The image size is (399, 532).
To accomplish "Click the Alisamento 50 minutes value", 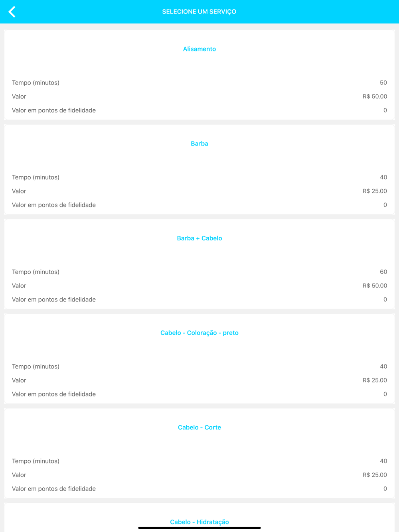I will pyautogui.click(x=383, y=83).
